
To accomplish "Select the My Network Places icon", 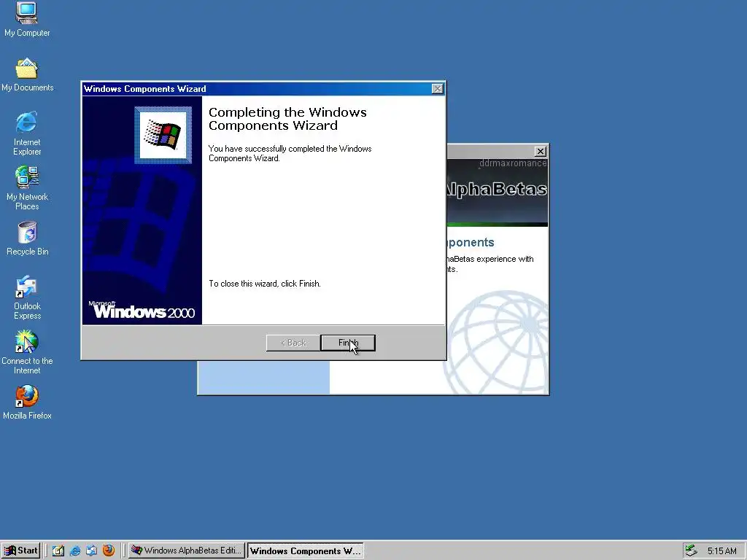I will pos(27,188).
